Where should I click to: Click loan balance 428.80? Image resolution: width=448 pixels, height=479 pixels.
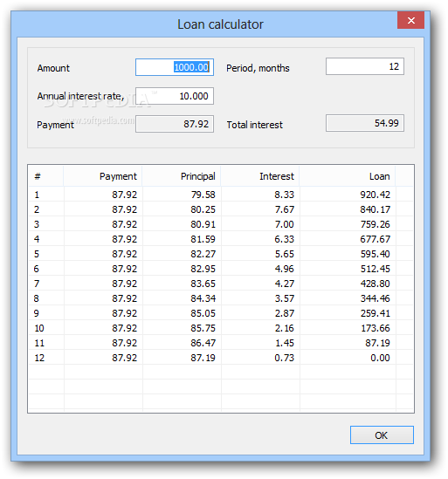pos(375,284)
